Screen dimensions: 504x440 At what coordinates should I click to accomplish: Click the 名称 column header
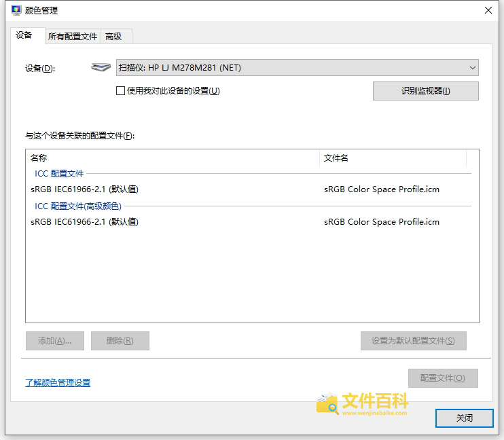pyautogui.click(x=39, y=158)
